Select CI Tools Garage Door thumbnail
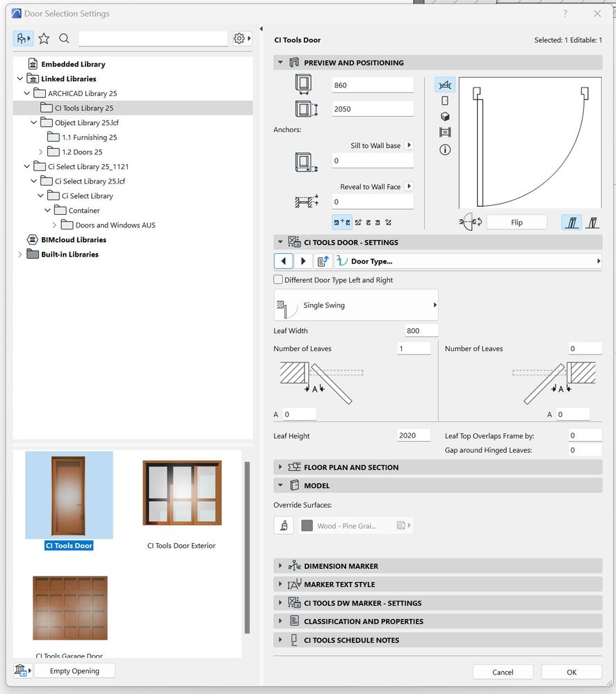The image size is (616, 694). [x=70, y=608]
